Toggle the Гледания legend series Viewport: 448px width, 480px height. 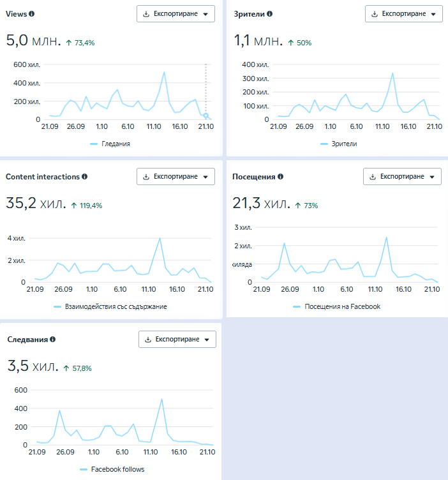coord(110,144)
